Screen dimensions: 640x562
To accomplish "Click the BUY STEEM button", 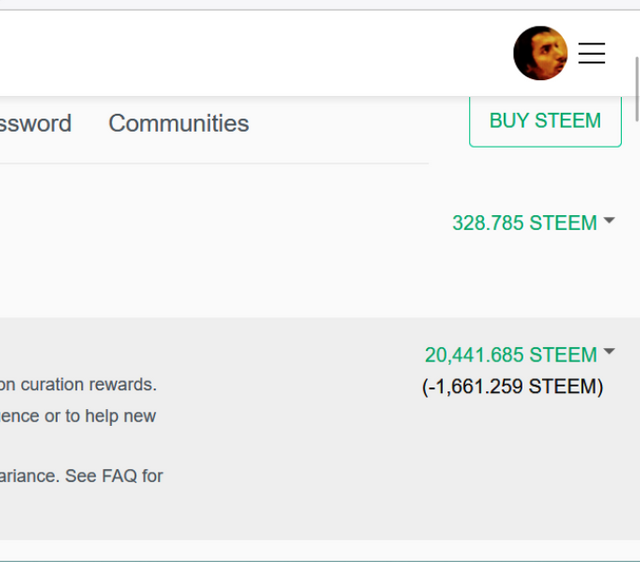I will (545, 121).
